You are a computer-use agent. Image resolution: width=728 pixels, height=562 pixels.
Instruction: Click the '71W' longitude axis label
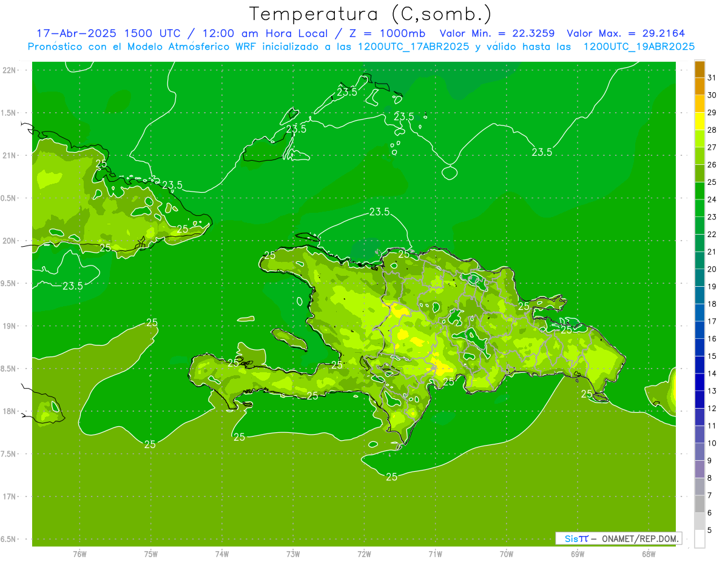[x=435, y=554]
